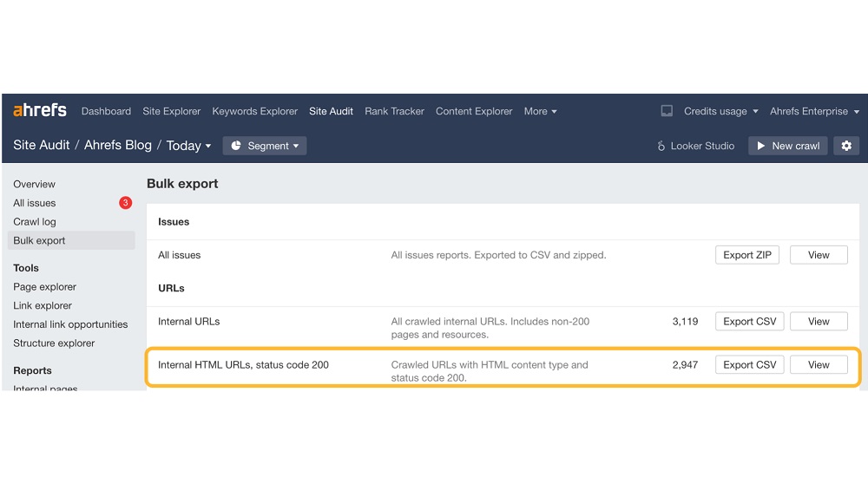Screen dimensions: 868x477
Task: Export CSV for Internal URLs
Action: point(750,322)
